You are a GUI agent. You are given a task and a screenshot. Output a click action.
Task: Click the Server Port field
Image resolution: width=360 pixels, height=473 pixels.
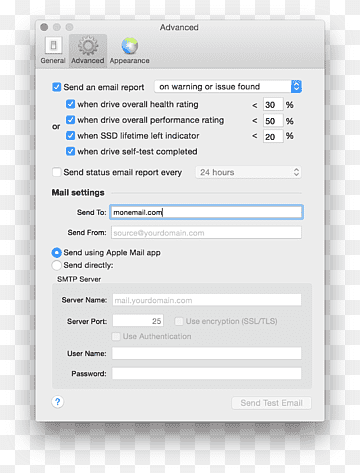[x=138, y=321]
